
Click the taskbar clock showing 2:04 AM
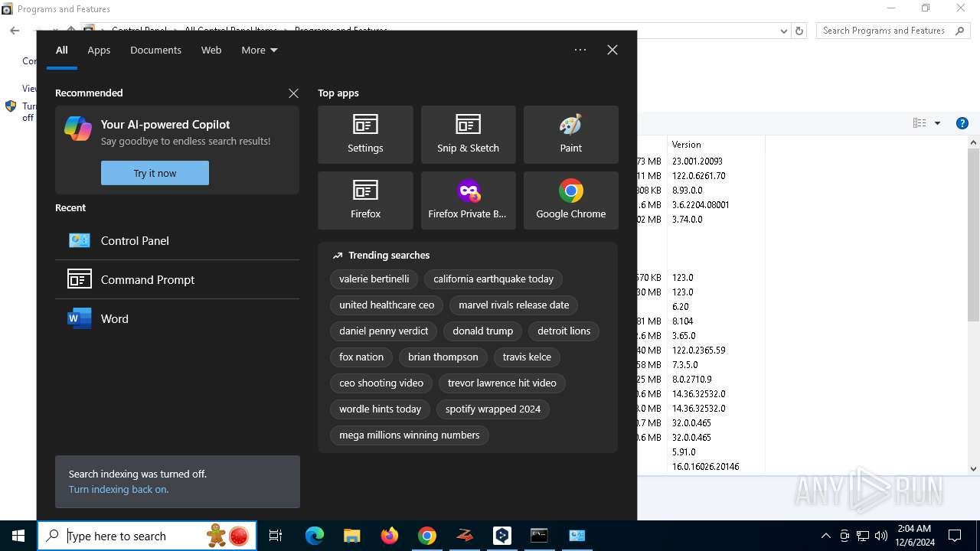(913, 536)
